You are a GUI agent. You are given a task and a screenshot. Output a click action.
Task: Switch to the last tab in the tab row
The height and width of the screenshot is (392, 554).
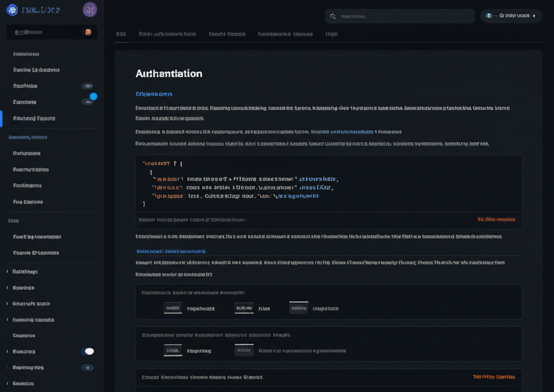click(332, 34)
